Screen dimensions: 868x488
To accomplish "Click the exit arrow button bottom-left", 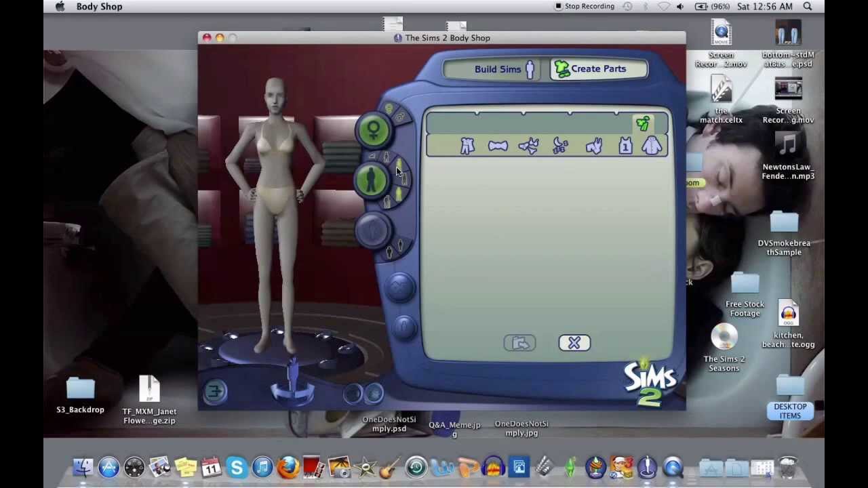I will (x=215, y=391).
